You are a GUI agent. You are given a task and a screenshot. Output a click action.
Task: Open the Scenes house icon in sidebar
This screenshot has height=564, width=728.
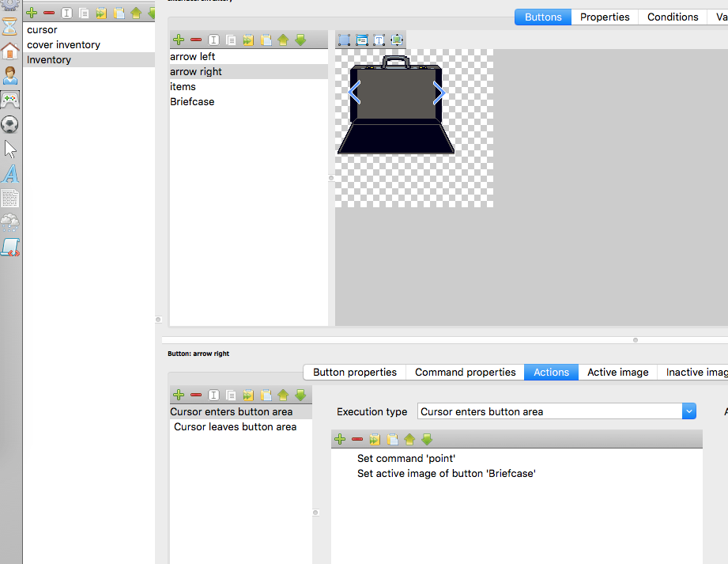point(9,51)
